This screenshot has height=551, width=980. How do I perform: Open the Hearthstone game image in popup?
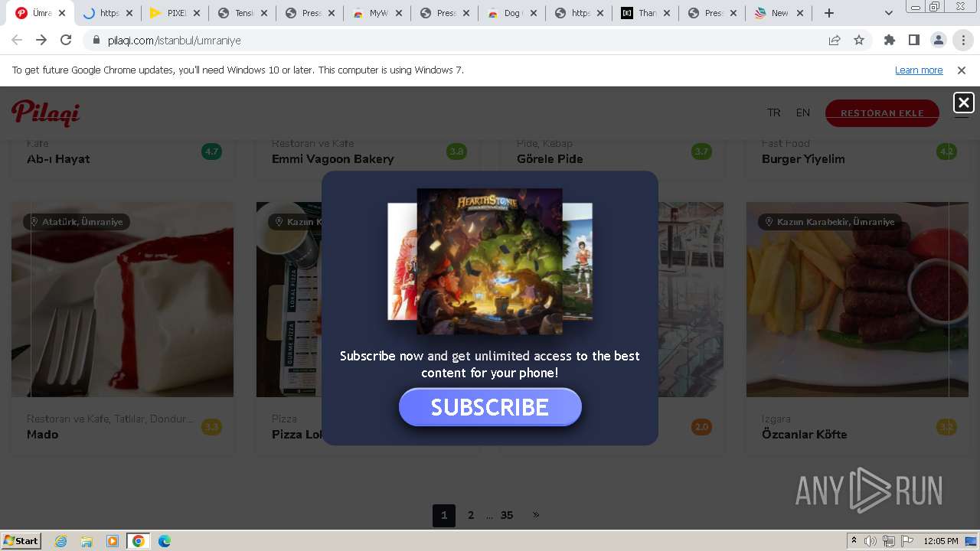tap(489, 261)
